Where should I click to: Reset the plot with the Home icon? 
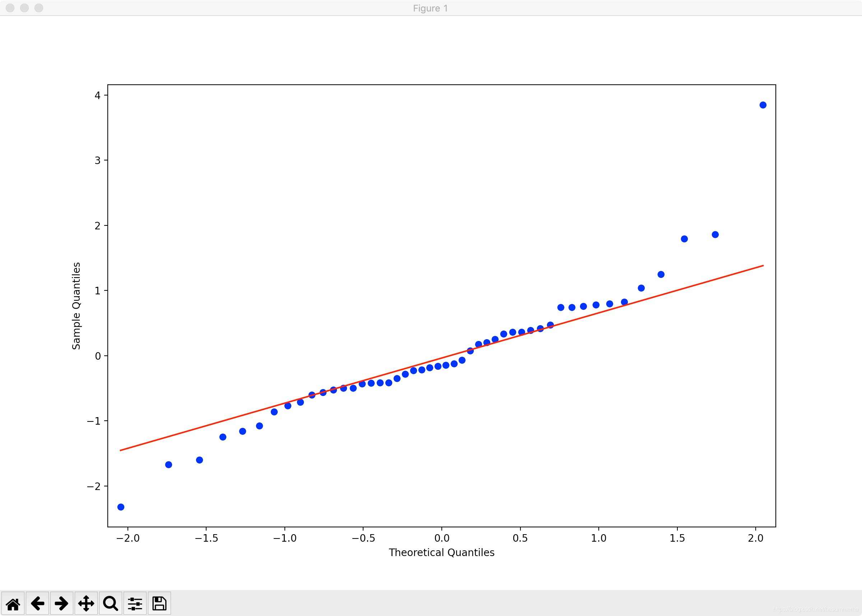13,603
